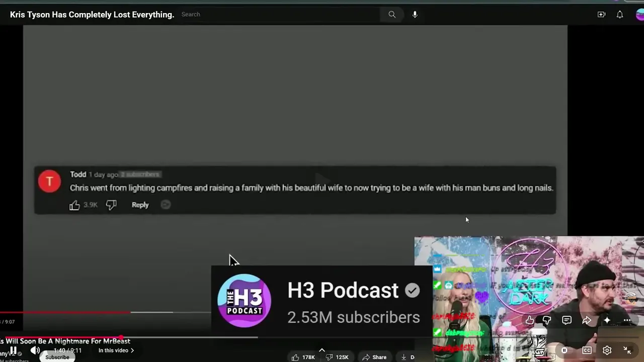Open mini player settings gear
The image size is (644, 362).
(x=607, y=350)
